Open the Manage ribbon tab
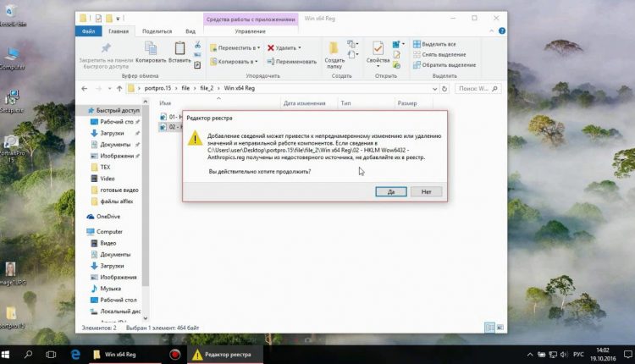 pos(251,31)
